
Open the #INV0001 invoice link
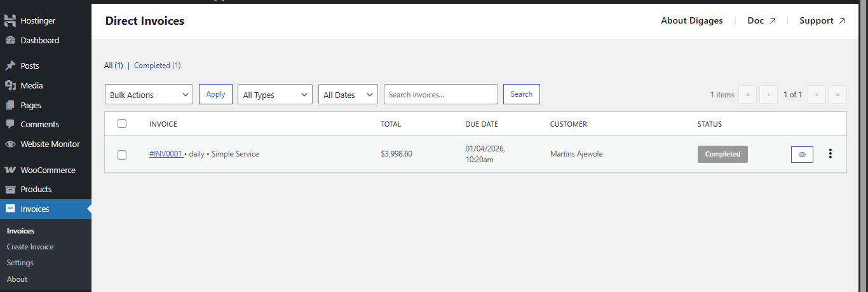click(166, 154)
